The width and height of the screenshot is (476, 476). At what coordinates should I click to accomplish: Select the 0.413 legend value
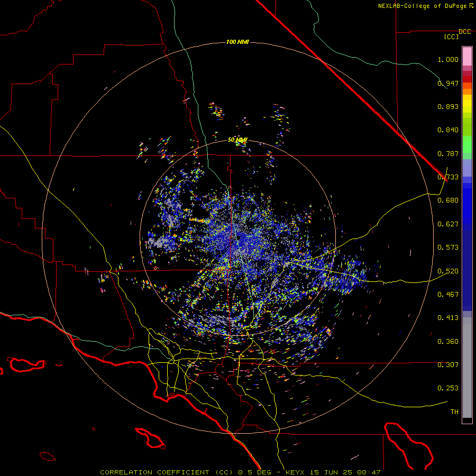point(448,318)
